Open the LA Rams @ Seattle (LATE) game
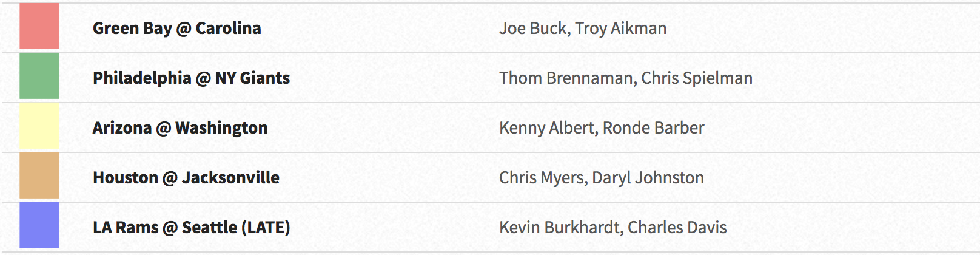980x255 pixels. pyautogui.click(x=192, y=228)
